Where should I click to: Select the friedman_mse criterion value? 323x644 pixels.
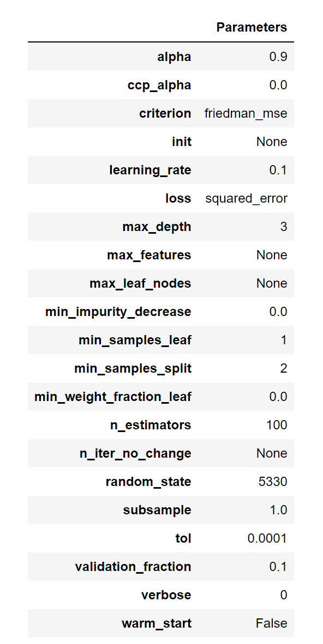coord(246,113)
